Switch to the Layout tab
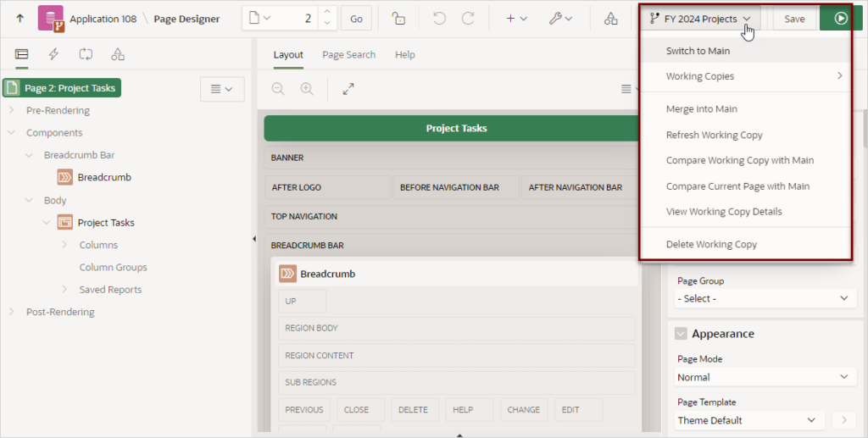868x438 pixels. (288, 54)
